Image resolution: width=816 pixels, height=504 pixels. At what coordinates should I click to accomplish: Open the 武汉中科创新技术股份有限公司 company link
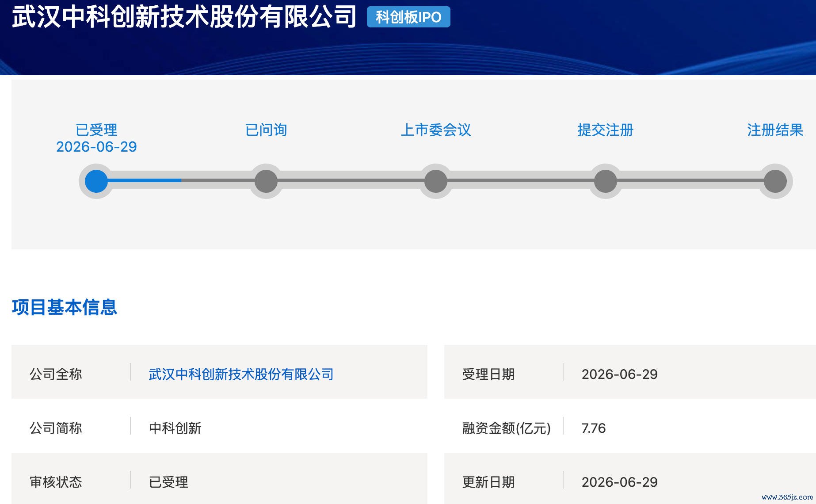point(241,374)
